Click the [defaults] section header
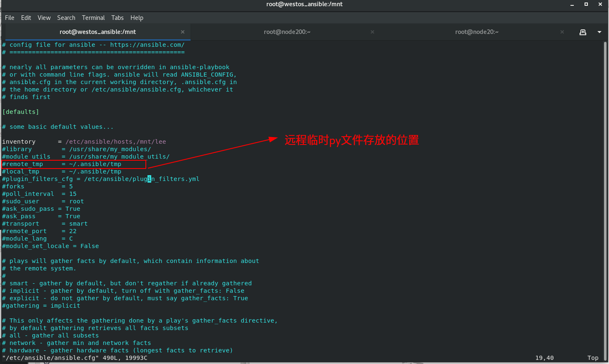 click(x=21, y=112)
